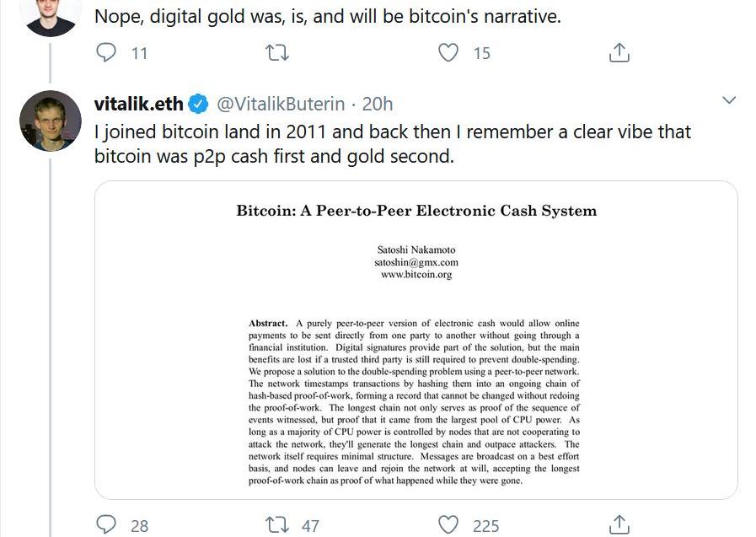This screenshot has width=756, height=537.
Task: Open the top tweet author's avatar
Action: click(x=51, y=14)
